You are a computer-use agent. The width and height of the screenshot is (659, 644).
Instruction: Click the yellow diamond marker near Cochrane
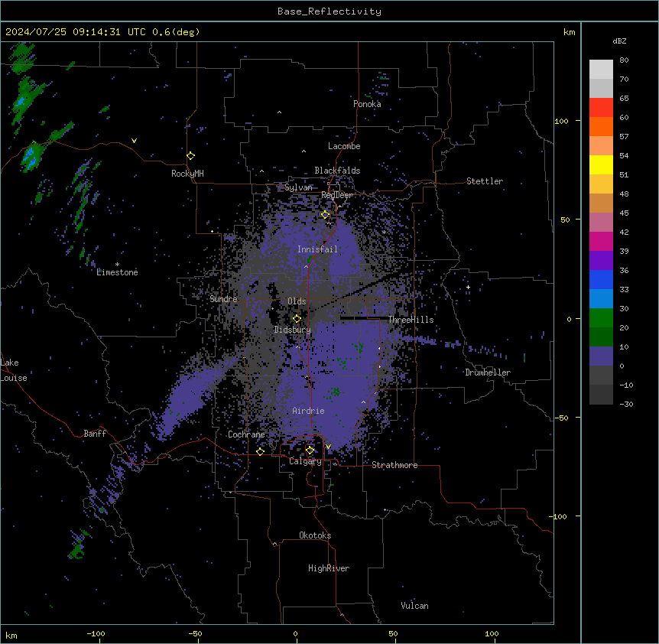(260, 451)
